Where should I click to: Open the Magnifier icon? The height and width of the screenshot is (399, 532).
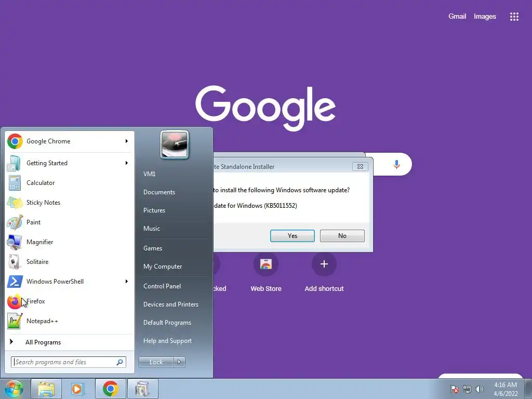[15, 242]
